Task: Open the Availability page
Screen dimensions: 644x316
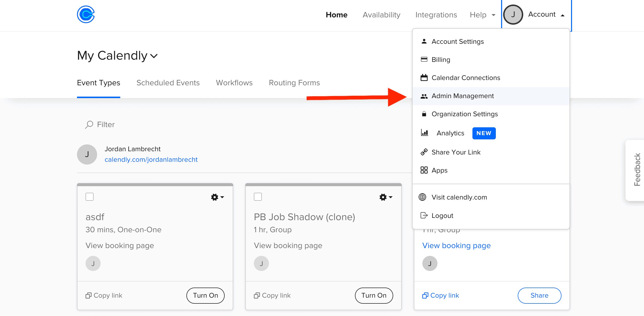Action: 381,15
